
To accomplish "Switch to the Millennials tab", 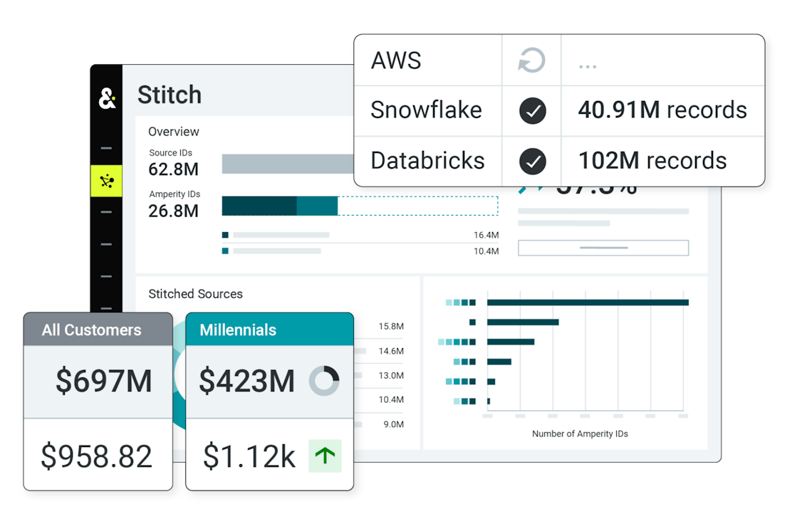I will click(237, 330).
